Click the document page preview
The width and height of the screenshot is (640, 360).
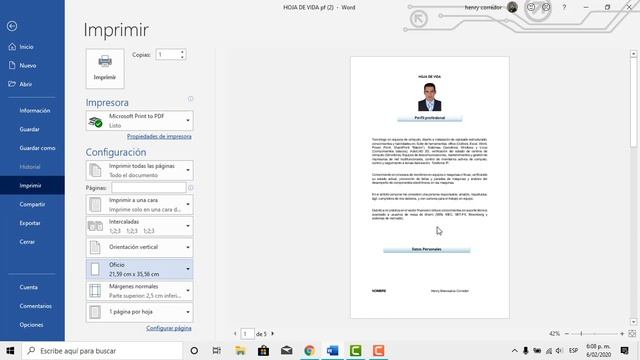[430, 187]
